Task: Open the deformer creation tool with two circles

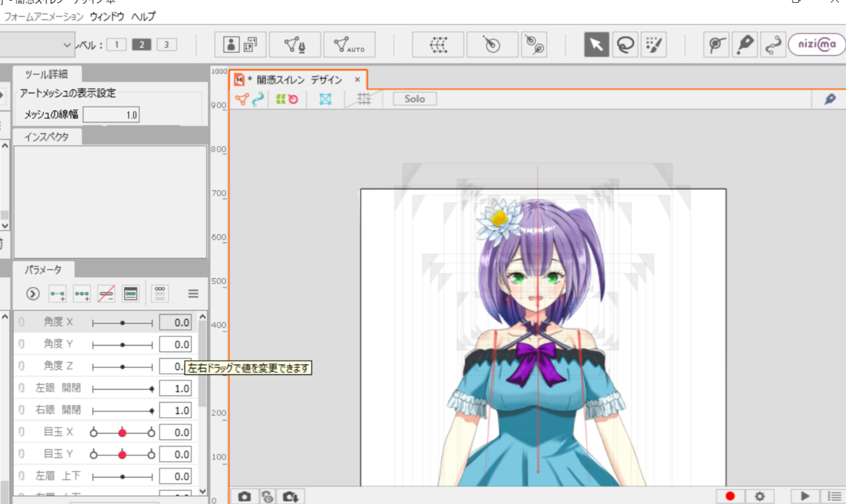Action: click(x=534, y=44)
